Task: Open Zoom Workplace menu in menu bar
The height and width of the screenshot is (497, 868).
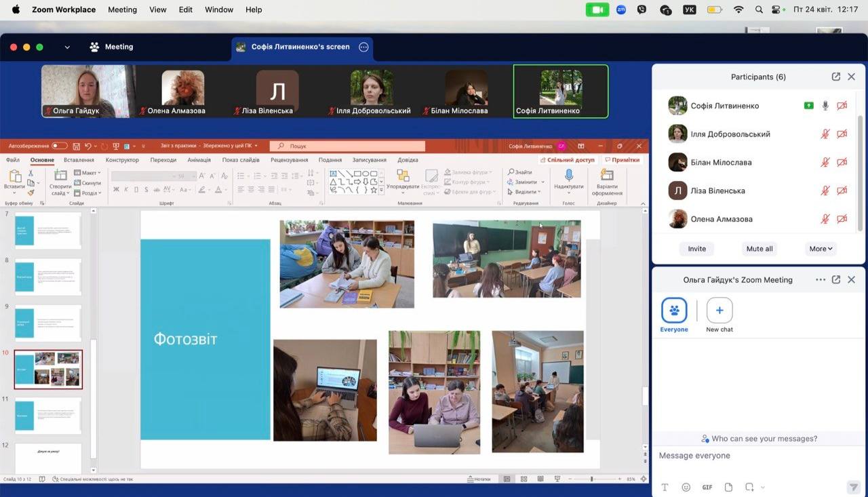Action: tap(64, 9)
